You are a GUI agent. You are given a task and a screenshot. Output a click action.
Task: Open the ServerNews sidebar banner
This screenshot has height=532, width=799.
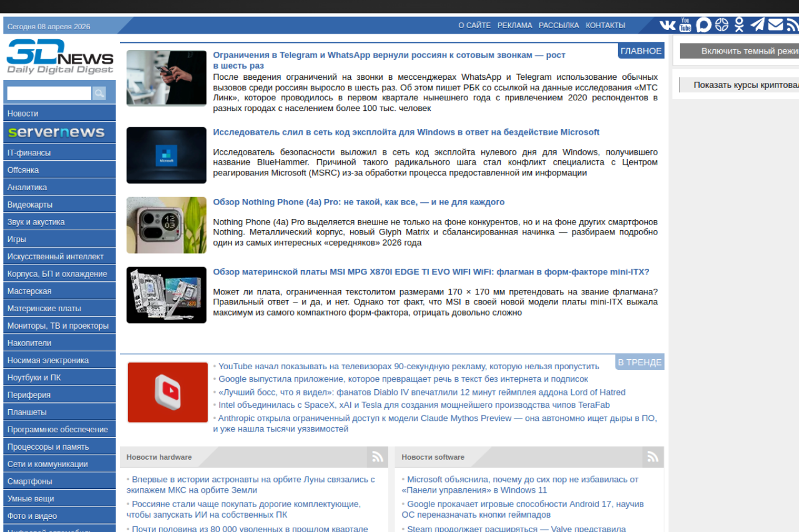(x=59, y=132)
